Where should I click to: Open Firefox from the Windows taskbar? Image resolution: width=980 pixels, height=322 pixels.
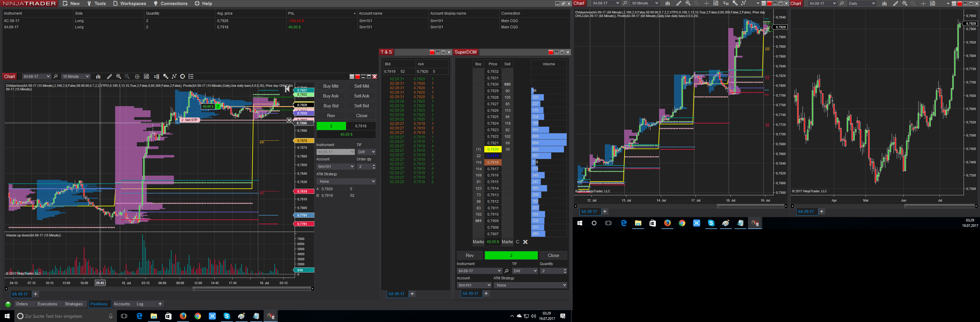[183, 316]
